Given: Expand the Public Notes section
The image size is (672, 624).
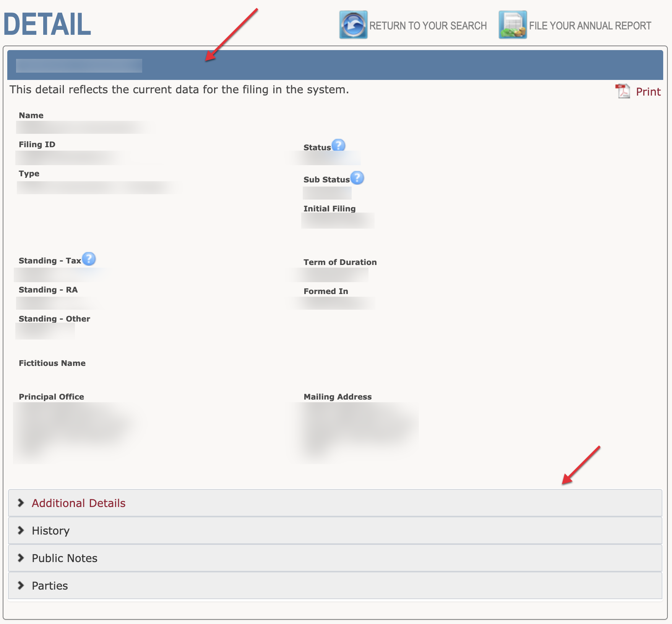Looking at the screenshot, I should [x=65, y=558].
